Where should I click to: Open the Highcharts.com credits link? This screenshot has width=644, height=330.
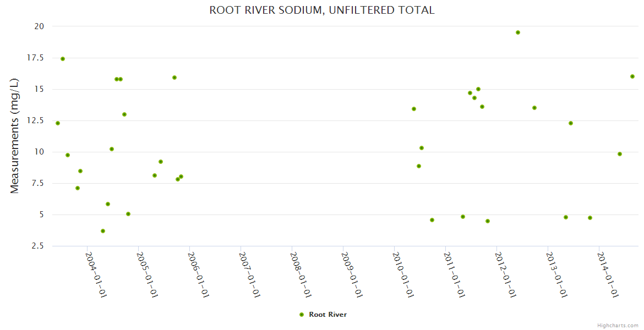tap(618, 325)
